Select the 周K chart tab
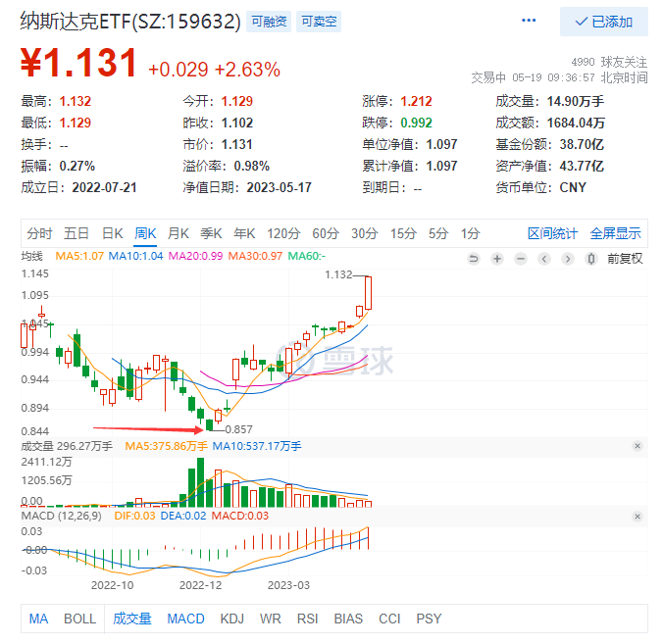 [145, 233]
